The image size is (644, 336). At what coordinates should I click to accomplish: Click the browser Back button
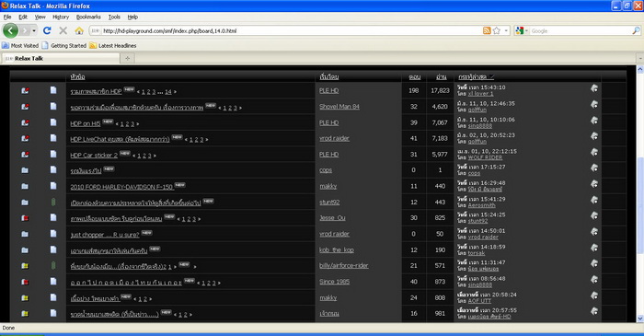[x=10, y=30]
